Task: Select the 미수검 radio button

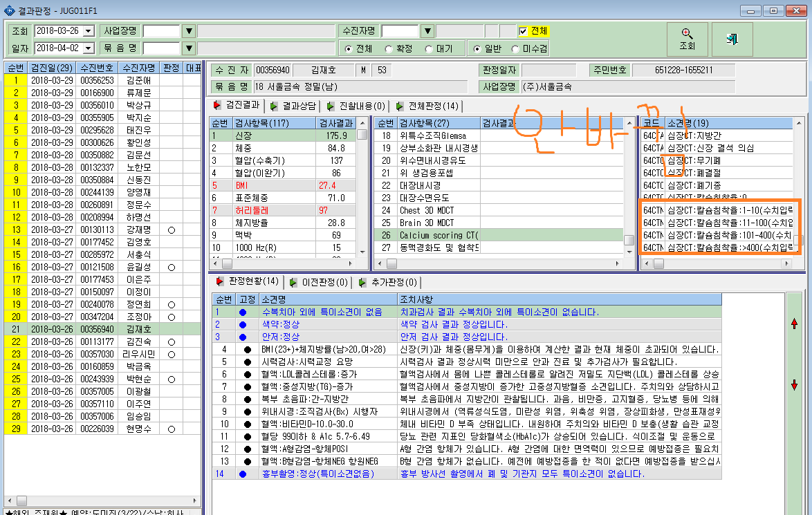Action: click(515, 48)
